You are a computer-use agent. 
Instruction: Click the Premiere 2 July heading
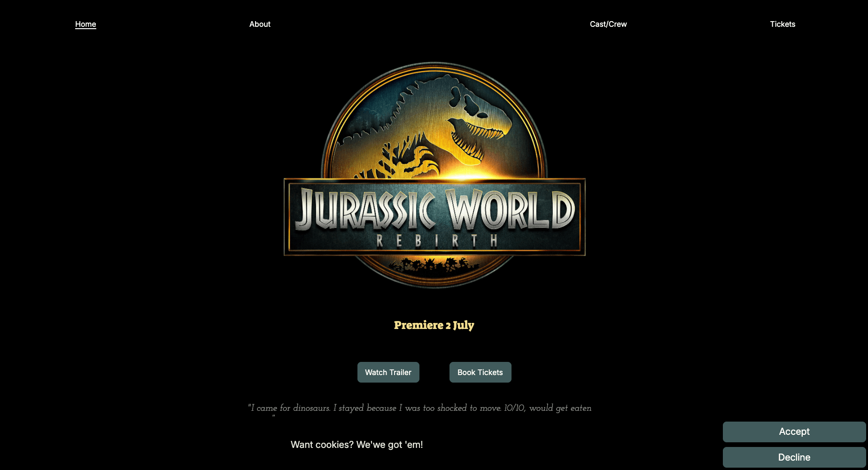pyautogui.click(x=434, y=325)
